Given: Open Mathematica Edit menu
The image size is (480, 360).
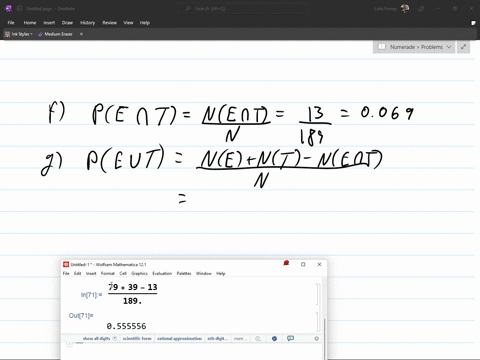Looking at the screenshot, I should click(77, 273).
